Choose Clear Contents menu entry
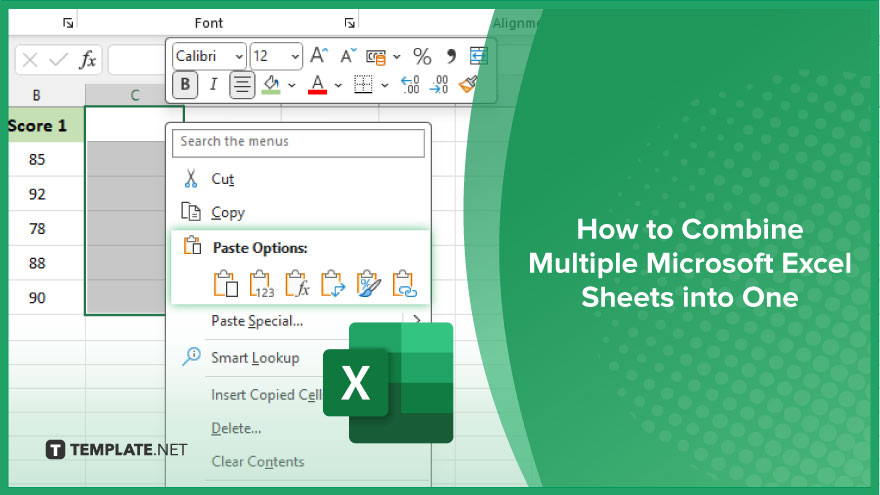The image size is (880, 495). click(x=258, y=461)
